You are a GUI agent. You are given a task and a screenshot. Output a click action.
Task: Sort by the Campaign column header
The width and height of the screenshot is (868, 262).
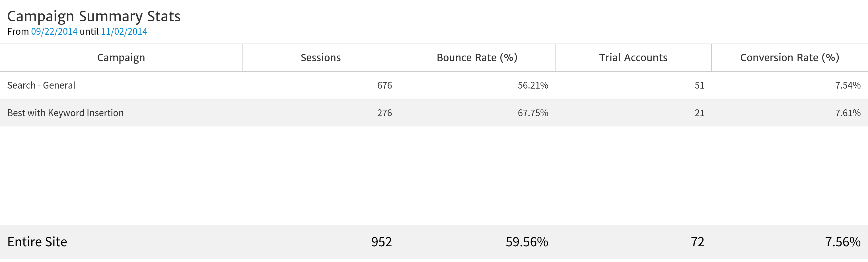coord(121,58)
